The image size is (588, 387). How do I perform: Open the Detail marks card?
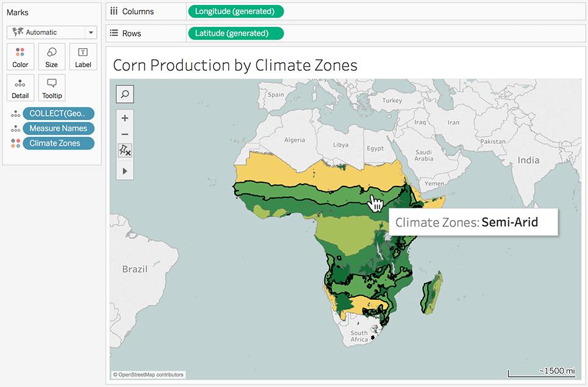(x=20, y=88)
